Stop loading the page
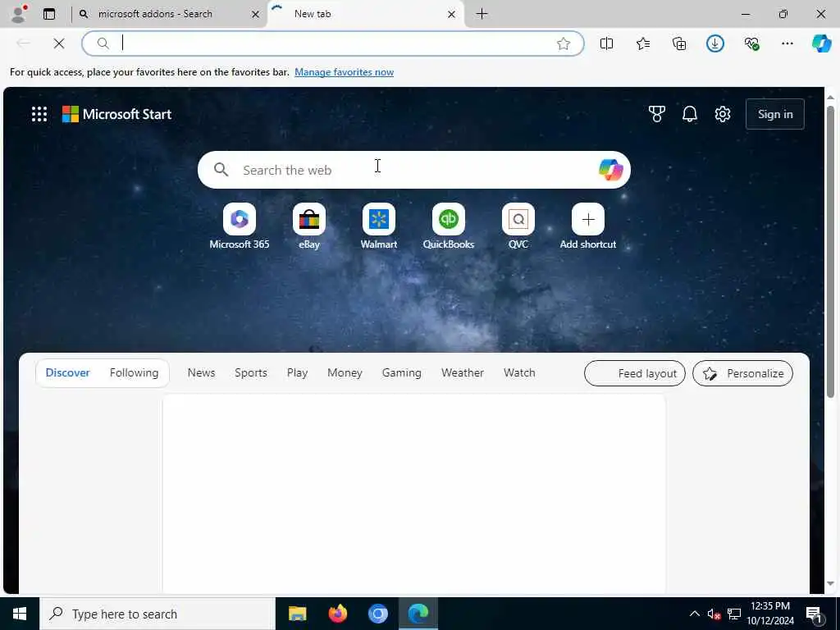Screen dimensions: 840x630 coord(59,43)
